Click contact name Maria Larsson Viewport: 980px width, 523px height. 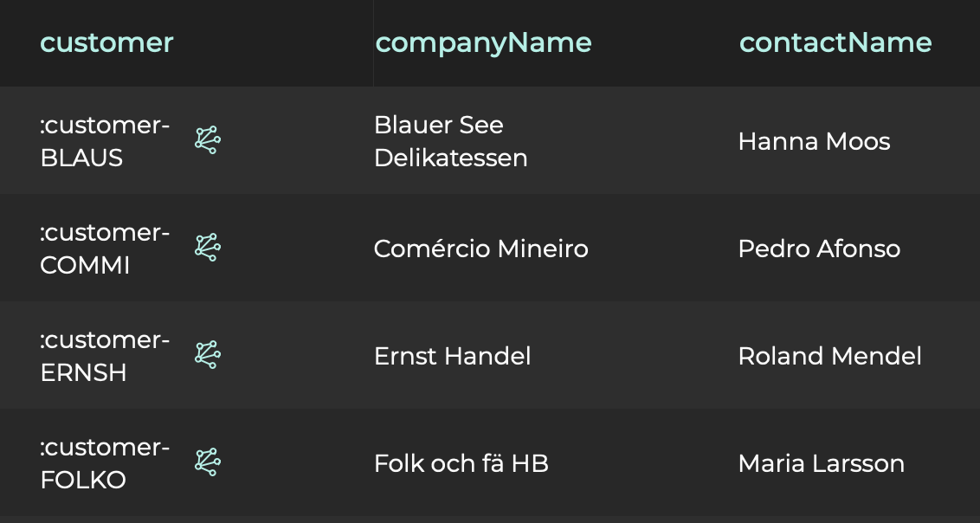click(821, 464)
